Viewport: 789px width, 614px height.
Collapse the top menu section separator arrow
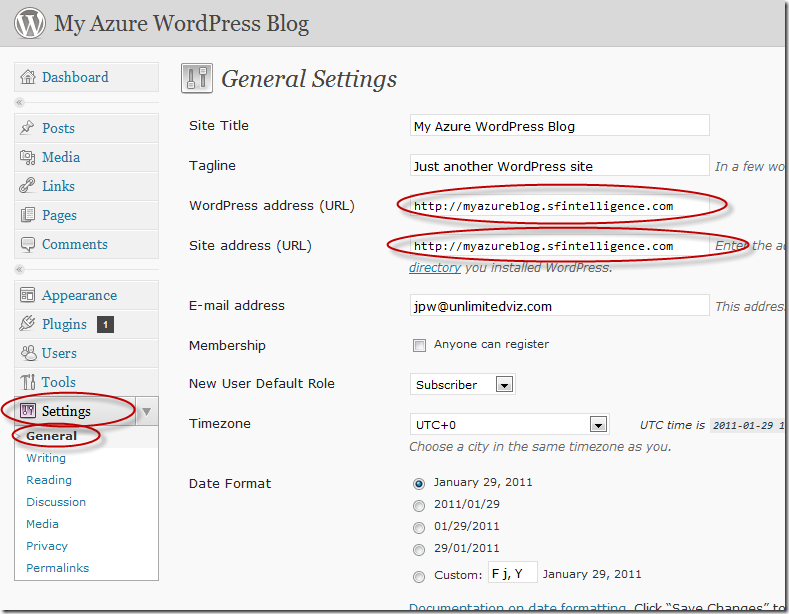(20, 103)
